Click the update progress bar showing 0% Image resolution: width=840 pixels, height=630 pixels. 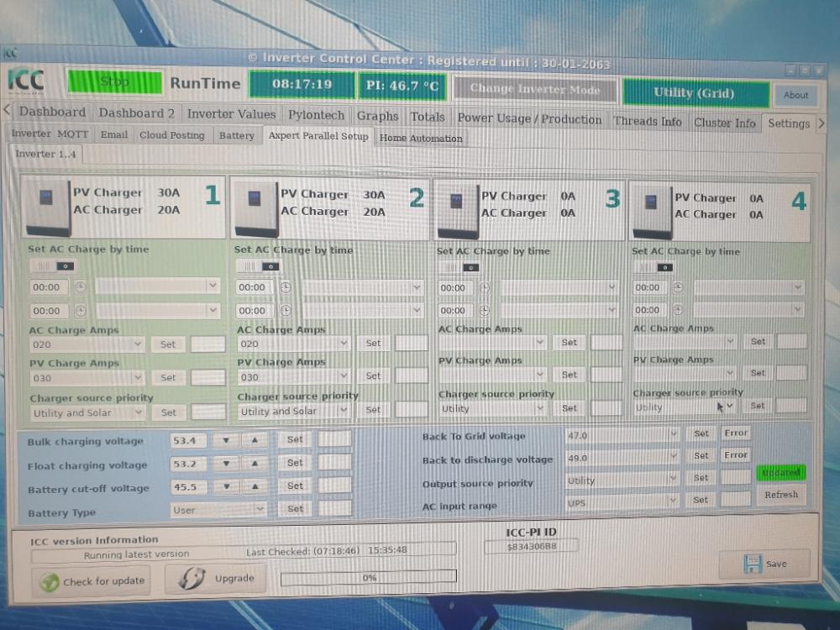tap(368, 578)
